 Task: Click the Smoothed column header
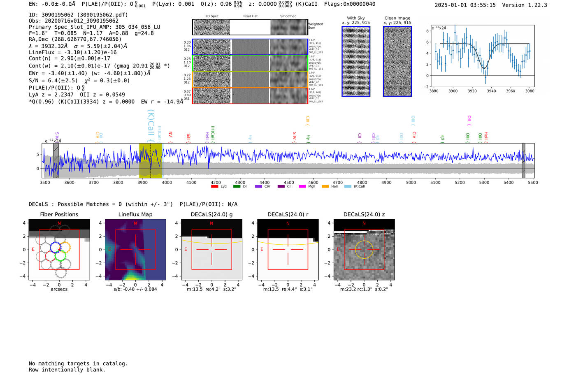(x=288, y=16)
